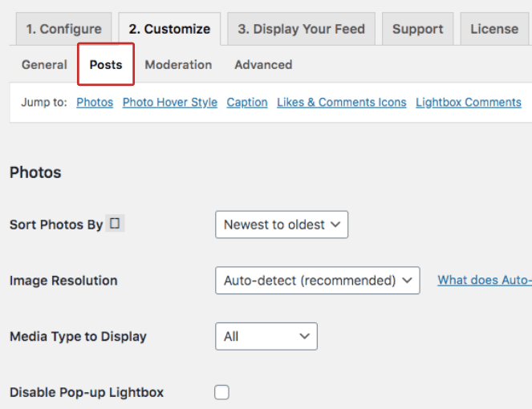Switch to the General sub-tab
This screenshot has height=409, width=532.
coord(44,65)
